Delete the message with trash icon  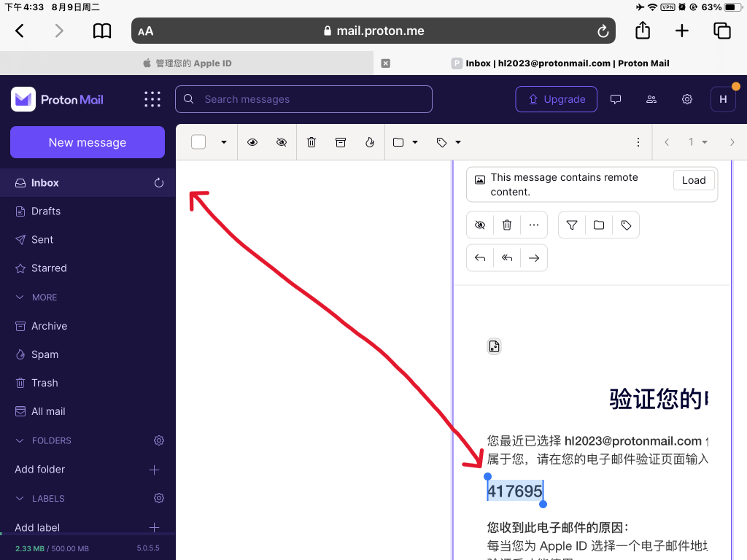click(507, 225)
